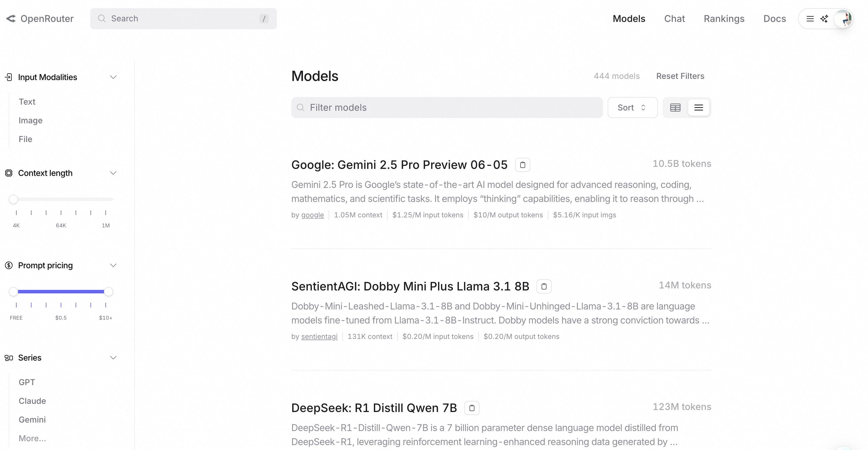868x450 pixels.
Task: Open the user profile avatar
Action: tap(843, 18)
